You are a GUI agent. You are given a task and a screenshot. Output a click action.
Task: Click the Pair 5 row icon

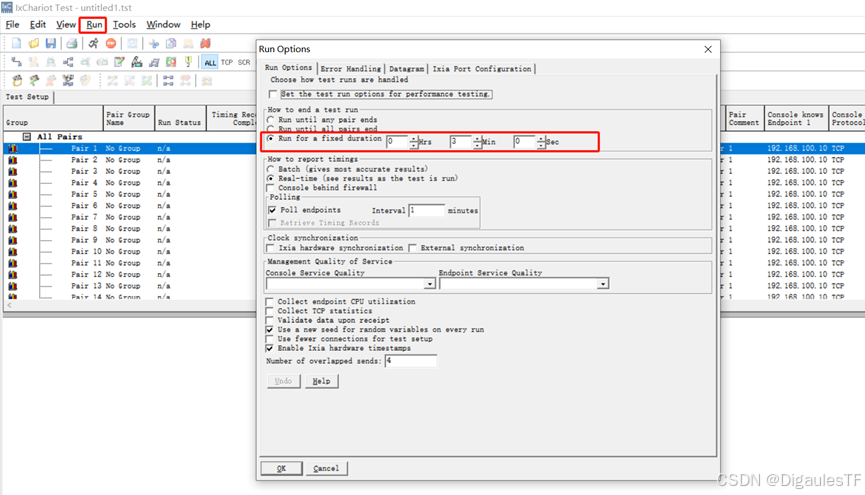point(13,194)
